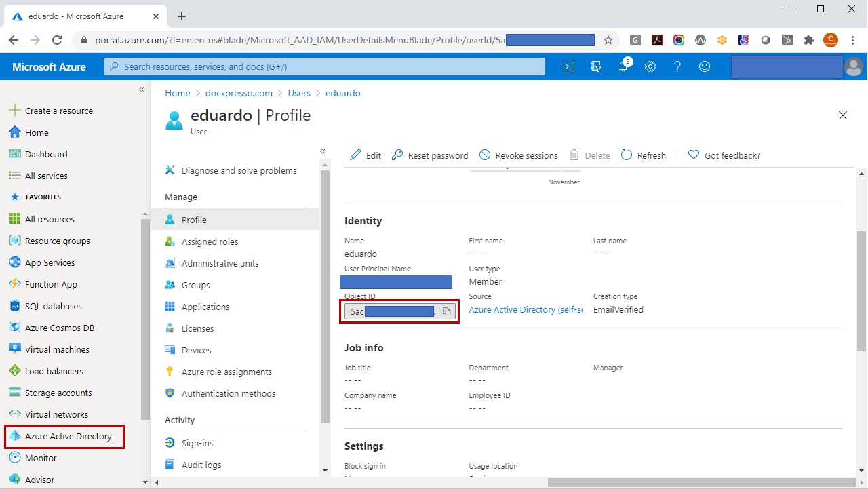Open Resource groups

tap(50, 241)
